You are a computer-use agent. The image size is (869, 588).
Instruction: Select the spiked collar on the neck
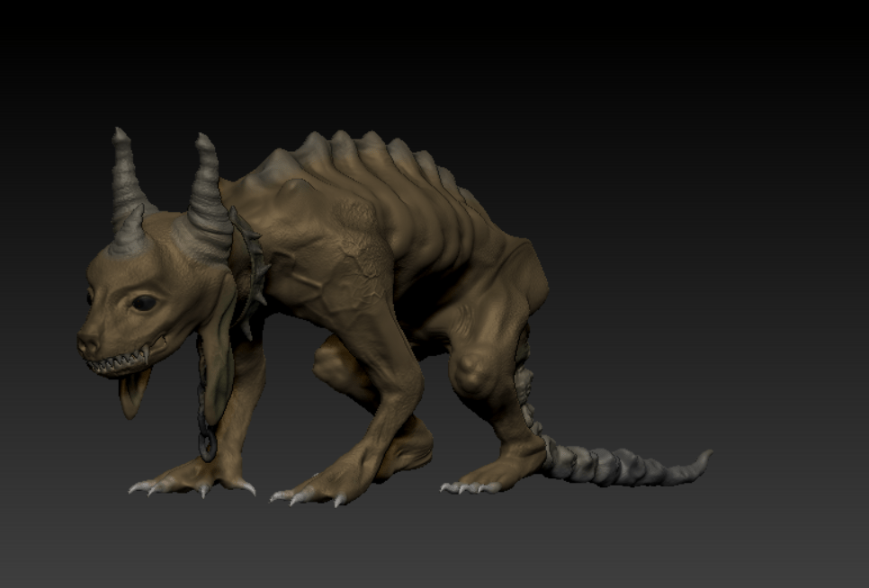(248, 261)
